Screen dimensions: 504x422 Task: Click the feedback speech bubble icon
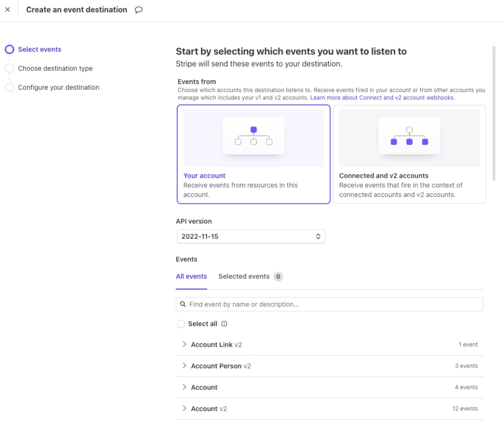coord(139,10)
